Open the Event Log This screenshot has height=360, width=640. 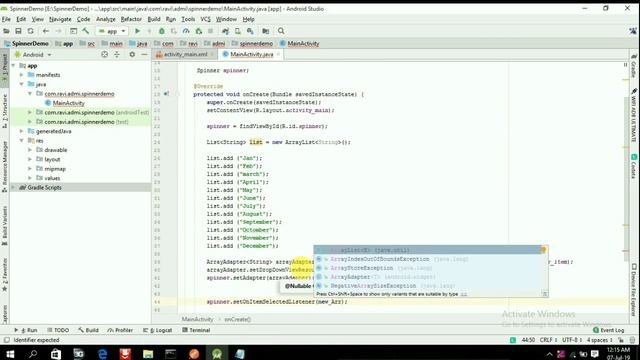click(609, 330)
